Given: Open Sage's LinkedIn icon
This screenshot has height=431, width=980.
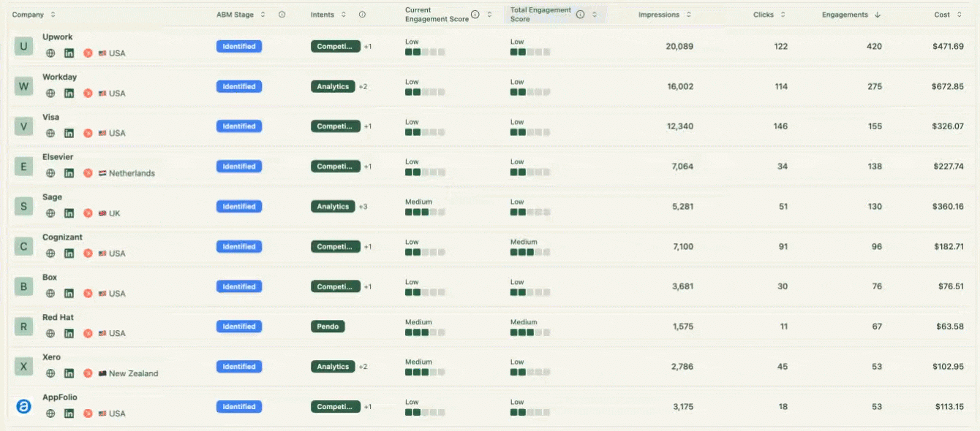Looking at the screenshot, I should pyautogui.click(x=69, y=213).
